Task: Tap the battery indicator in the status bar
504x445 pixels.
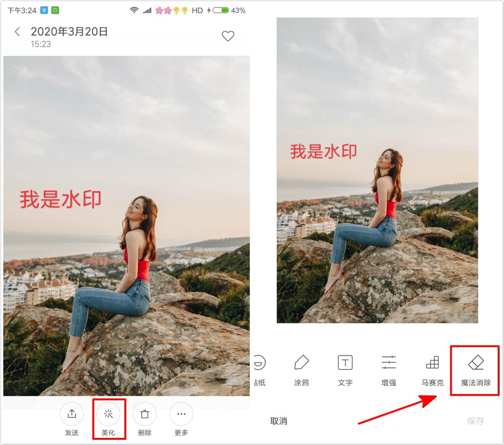Action: (x=221, y=10)
